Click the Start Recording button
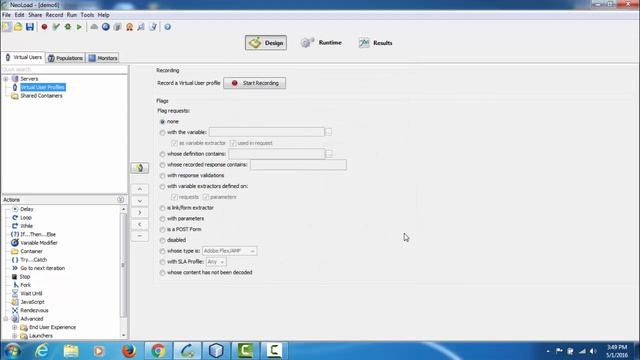Image resolution: width=640 pixels, height=360 pixels. click(255, 83)
